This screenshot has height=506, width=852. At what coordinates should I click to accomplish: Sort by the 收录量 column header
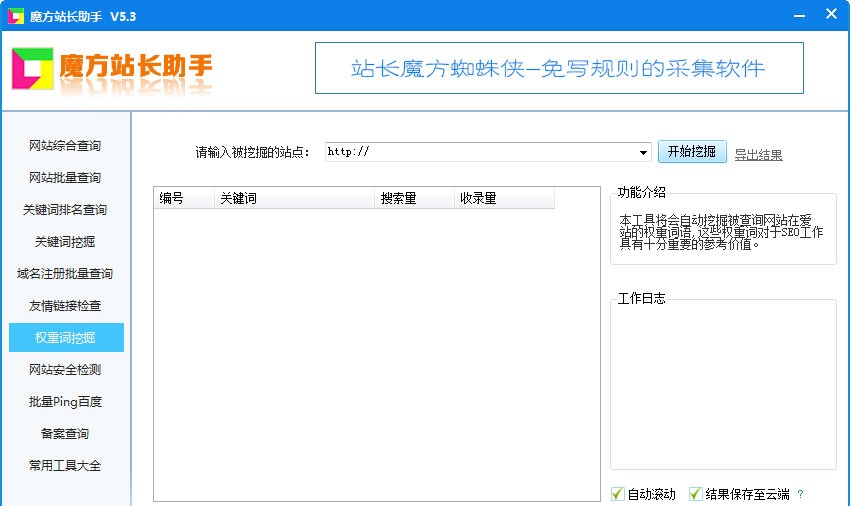click(x=504, y=198)
